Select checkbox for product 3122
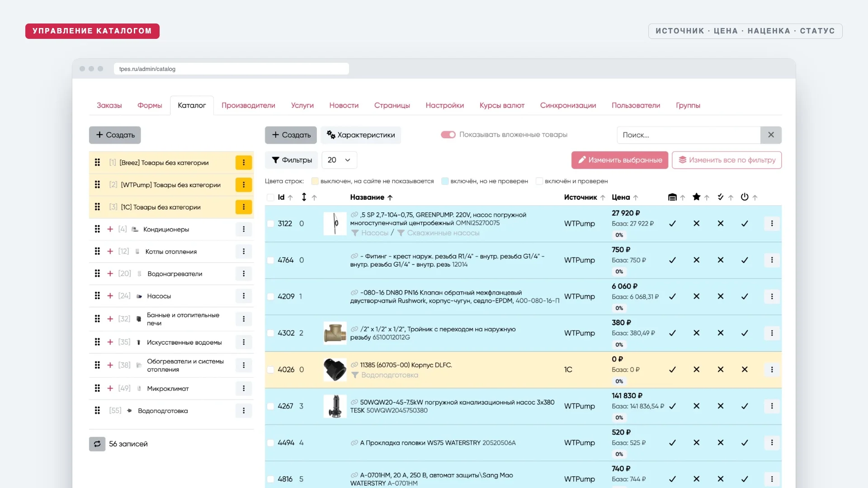Viewport: 868px width, 488px height. [270, 224]
